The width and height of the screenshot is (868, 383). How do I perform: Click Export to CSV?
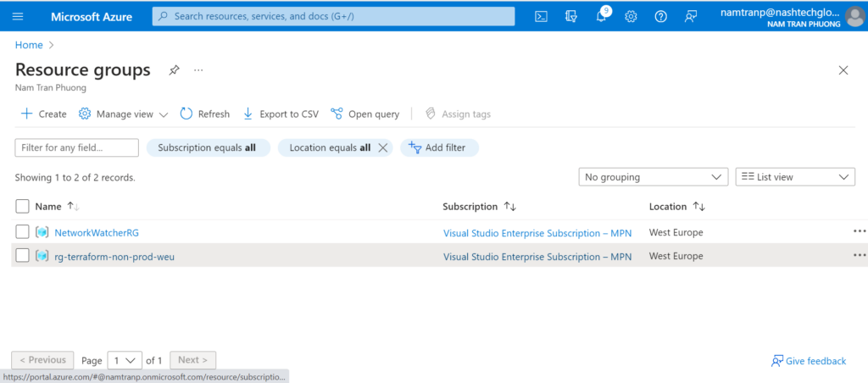tap(281, 114)
